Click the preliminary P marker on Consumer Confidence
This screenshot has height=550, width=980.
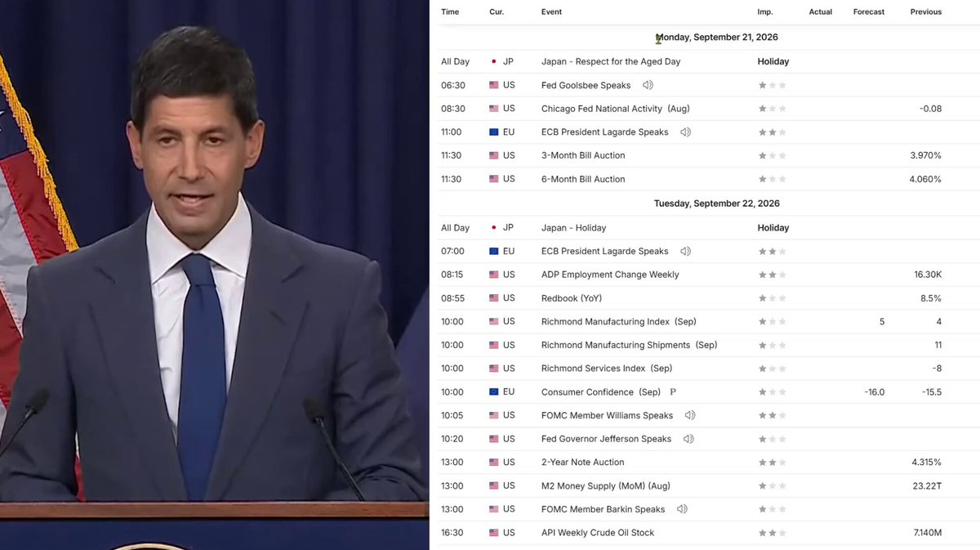(673, 392)
